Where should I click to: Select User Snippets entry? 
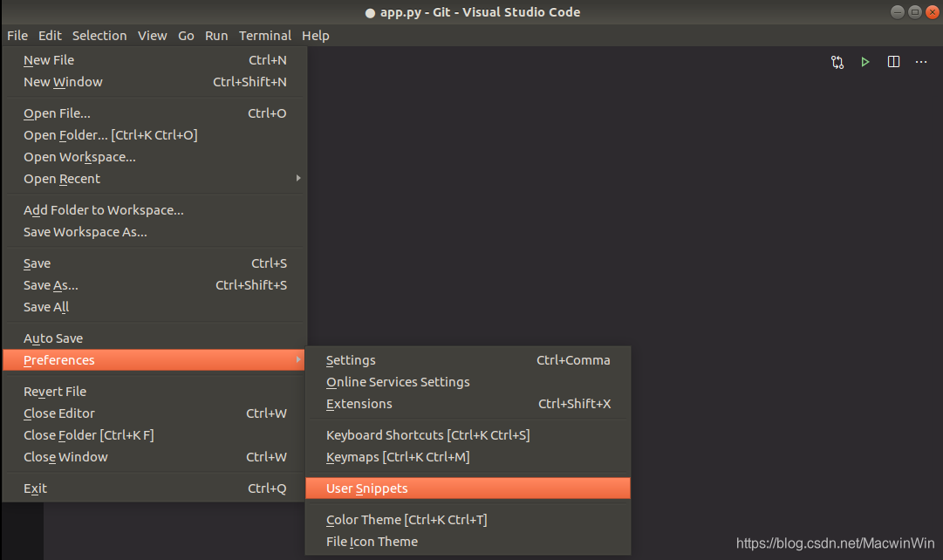(468, 488)
